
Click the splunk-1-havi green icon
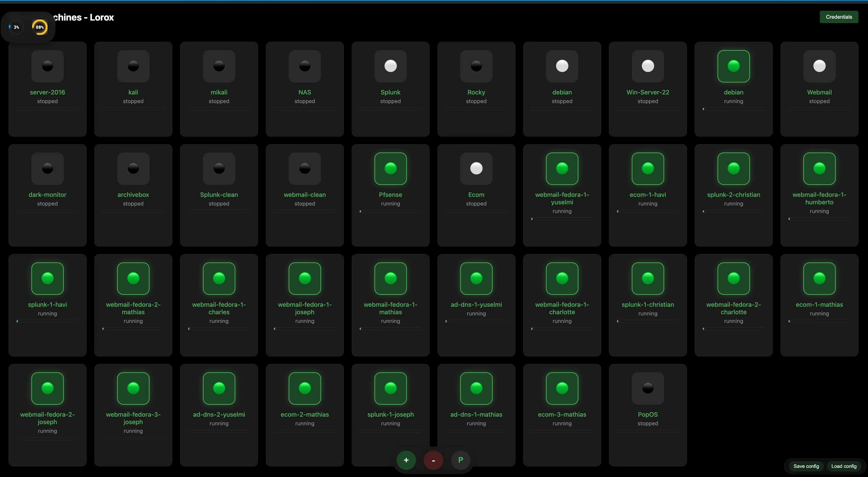coord(47,278)
